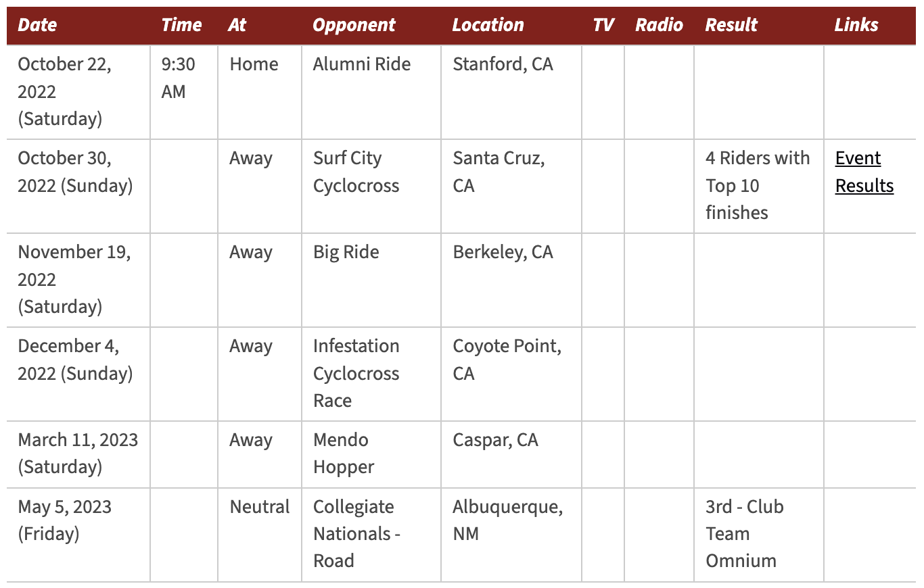The image size is (924, 588).
Task: Click the Result column header
Action: click(x=731, y=25)
